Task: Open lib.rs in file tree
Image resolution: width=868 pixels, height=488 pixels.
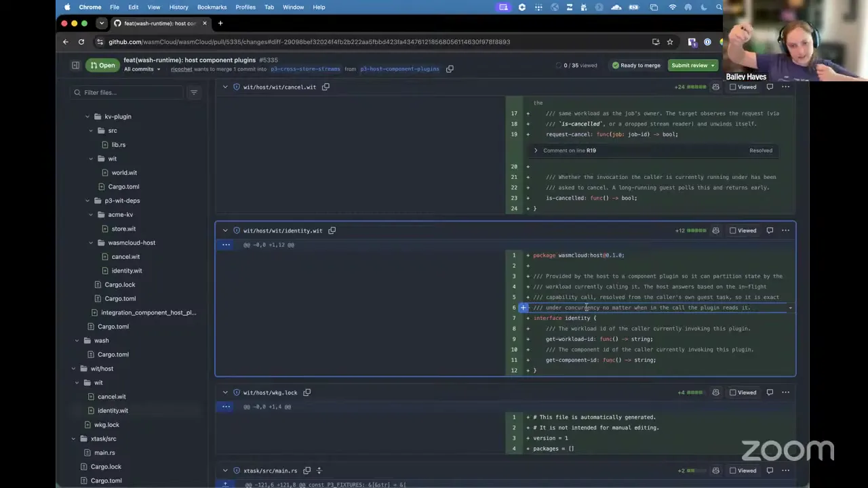Action: [119, 145]
